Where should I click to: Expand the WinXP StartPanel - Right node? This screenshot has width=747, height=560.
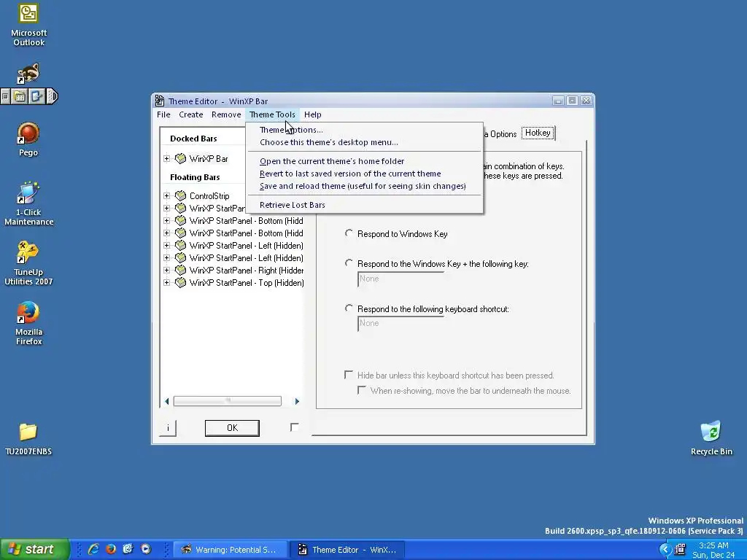(166, 270)
